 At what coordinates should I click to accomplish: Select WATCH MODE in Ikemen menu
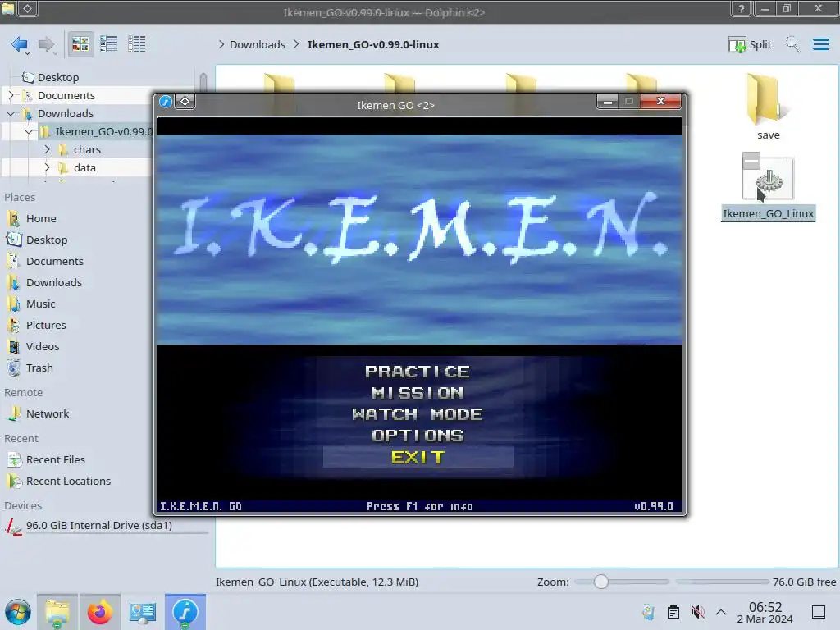pyautogui.click(x=418, y=414)
